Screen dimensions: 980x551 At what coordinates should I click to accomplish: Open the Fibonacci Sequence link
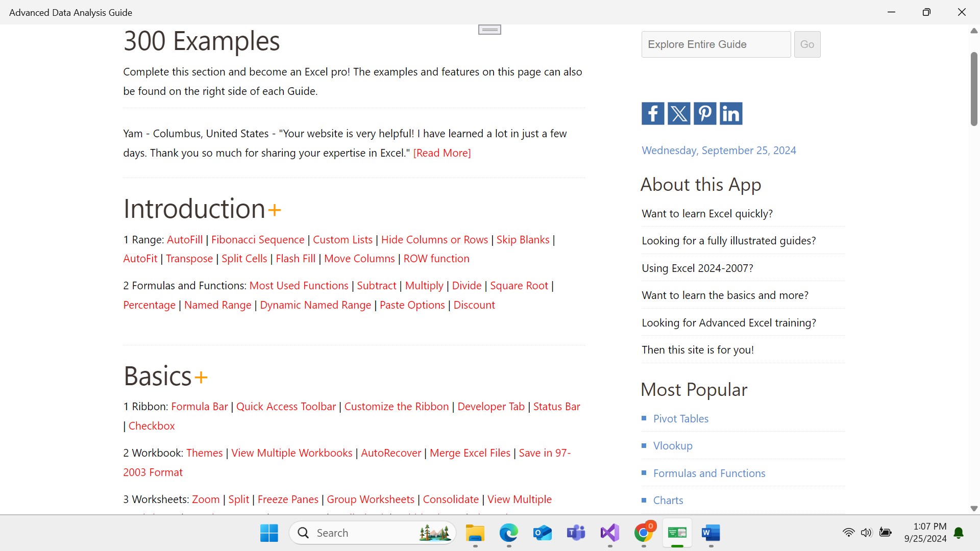257,240
